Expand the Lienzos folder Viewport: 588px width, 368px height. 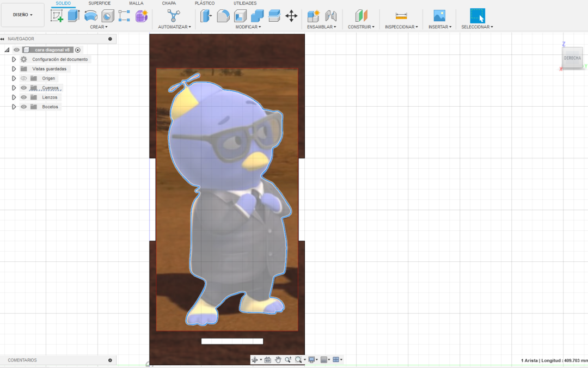[14, 97]
